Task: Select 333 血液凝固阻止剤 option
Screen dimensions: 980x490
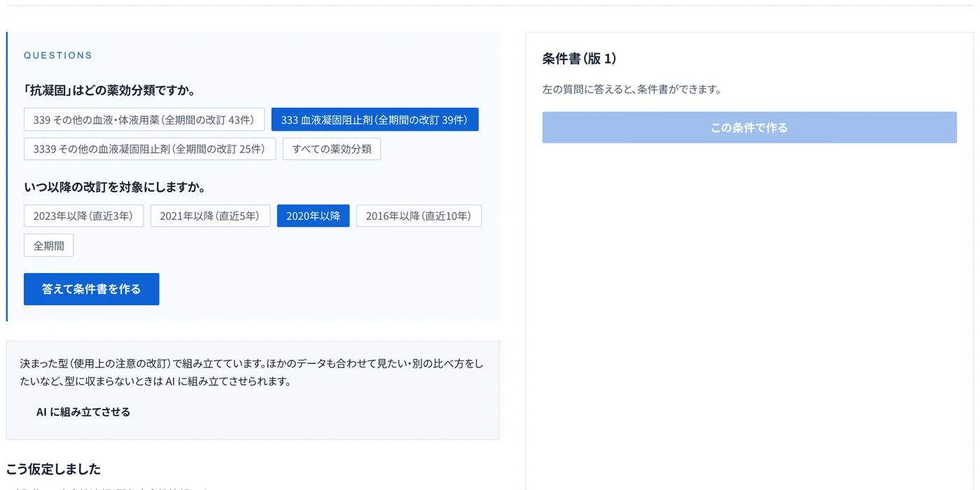Action: pyautogui.click(x=374, y=120)
